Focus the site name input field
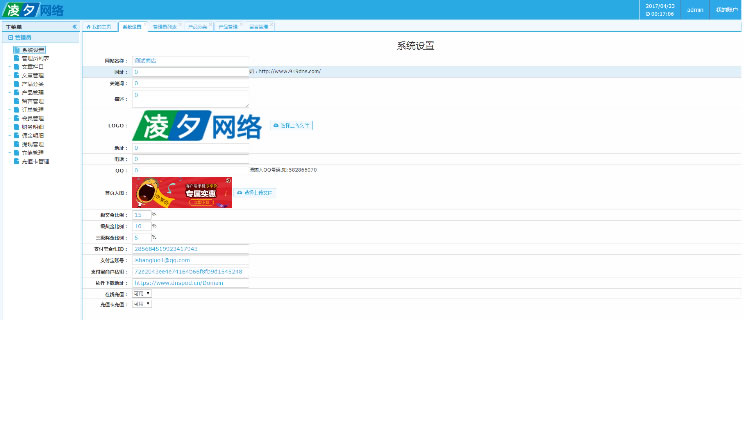This screenshot has width=750, height=422. tap(190, 61)
